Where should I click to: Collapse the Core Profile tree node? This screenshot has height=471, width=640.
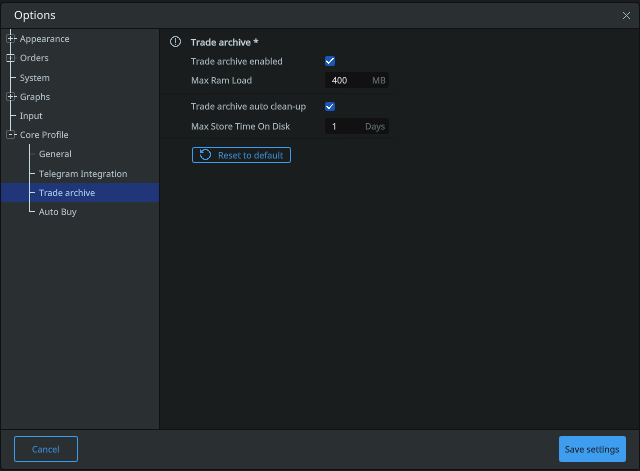pos(11,135)
